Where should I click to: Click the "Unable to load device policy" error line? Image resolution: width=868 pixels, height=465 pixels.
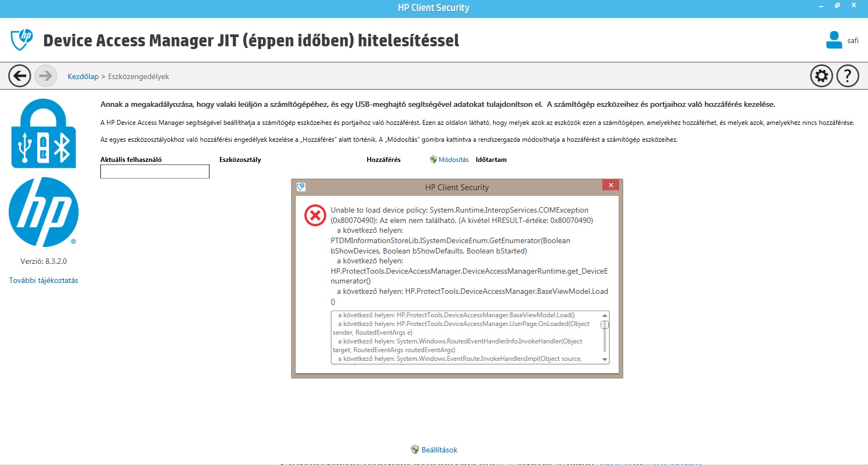tap(459, 210)
